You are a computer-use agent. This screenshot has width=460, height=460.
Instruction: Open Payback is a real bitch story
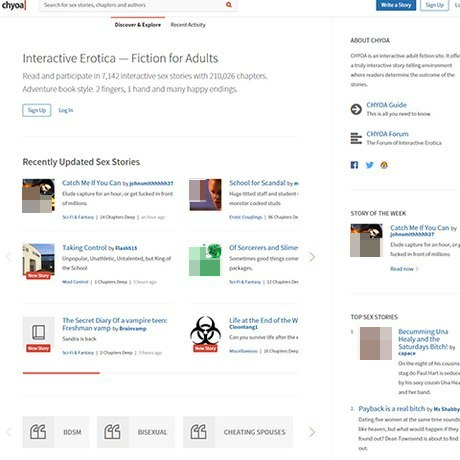(x=392, y=409)
